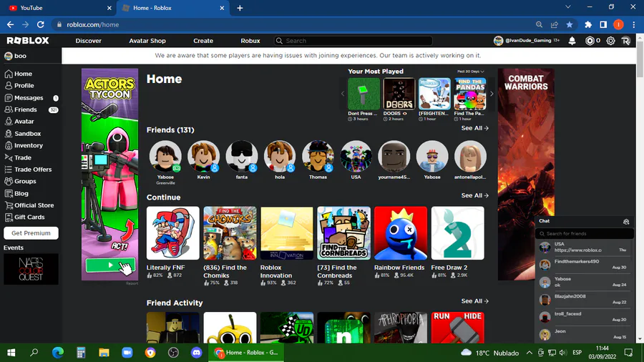Image resolution: width=644 pixels, height=362 pixels.
Task: Open the Robux menu item
Action: click(x=250, y=41)
